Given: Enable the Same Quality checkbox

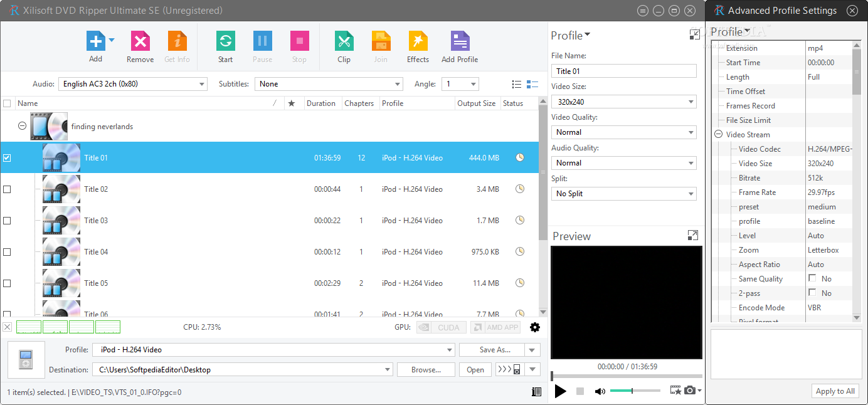Looking at the screenshot, I should pos(812,278).
